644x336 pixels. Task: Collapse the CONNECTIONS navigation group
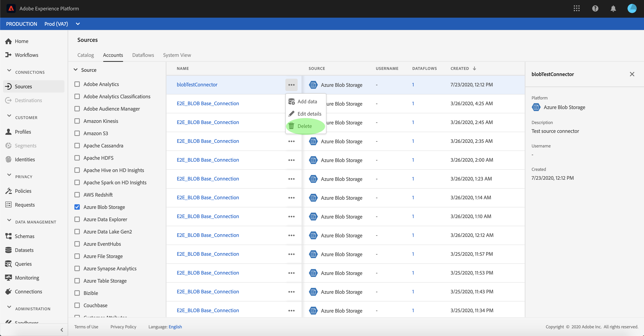click(x=9, y=71)
